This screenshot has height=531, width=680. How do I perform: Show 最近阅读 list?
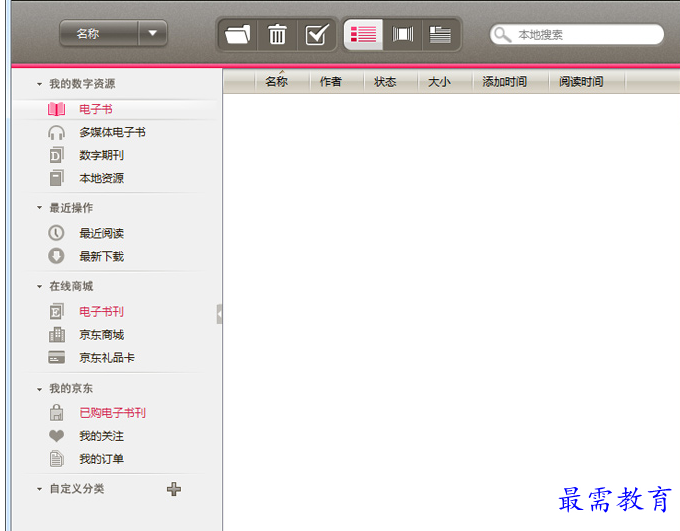(101, 233)
